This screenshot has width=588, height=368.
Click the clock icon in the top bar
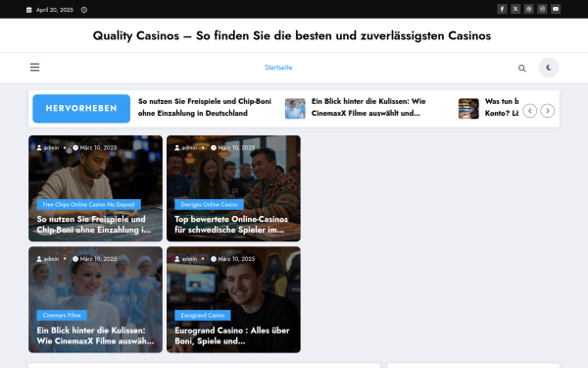click(84, 10)
